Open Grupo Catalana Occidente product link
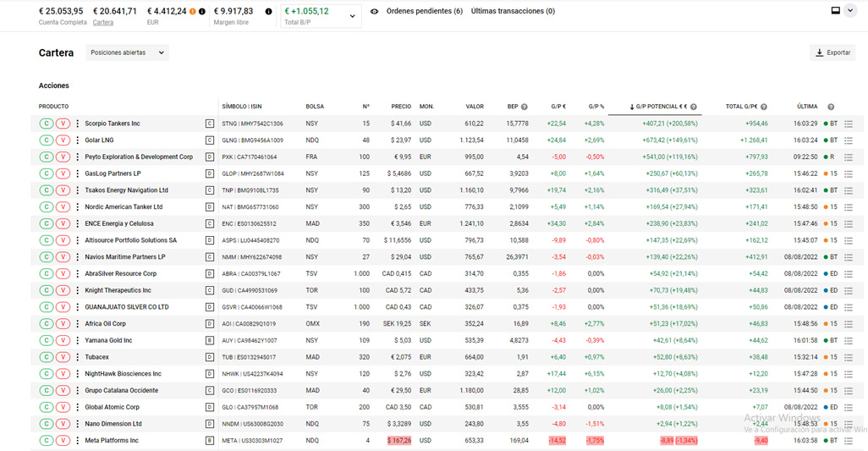This screenshot has width=868, height=451. (x=121, y=390)
